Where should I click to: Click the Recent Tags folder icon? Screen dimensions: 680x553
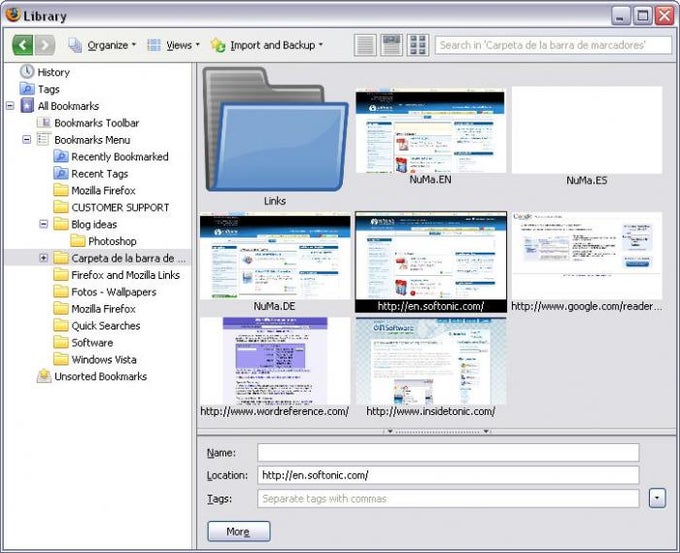61,173
